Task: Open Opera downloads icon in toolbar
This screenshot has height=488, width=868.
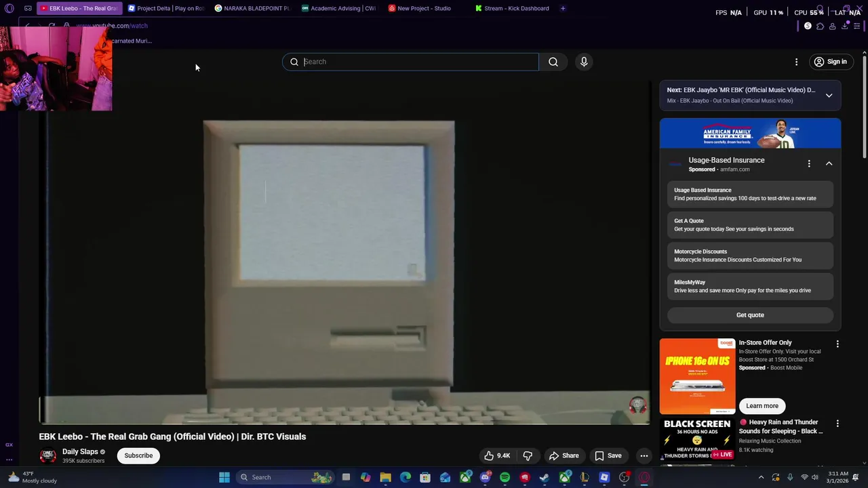Action: 845,26
